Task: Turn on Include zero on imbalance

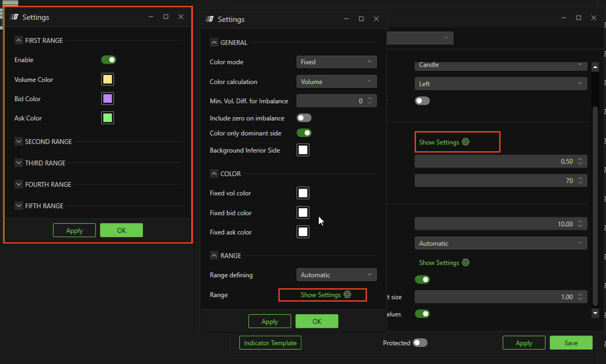Action: 304,118
